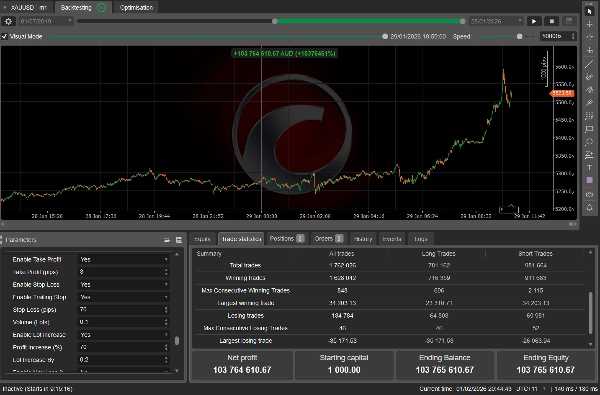Select the ellipse shape tool
The width and height of the screenshot is (600, 395).
coord(589,142)
